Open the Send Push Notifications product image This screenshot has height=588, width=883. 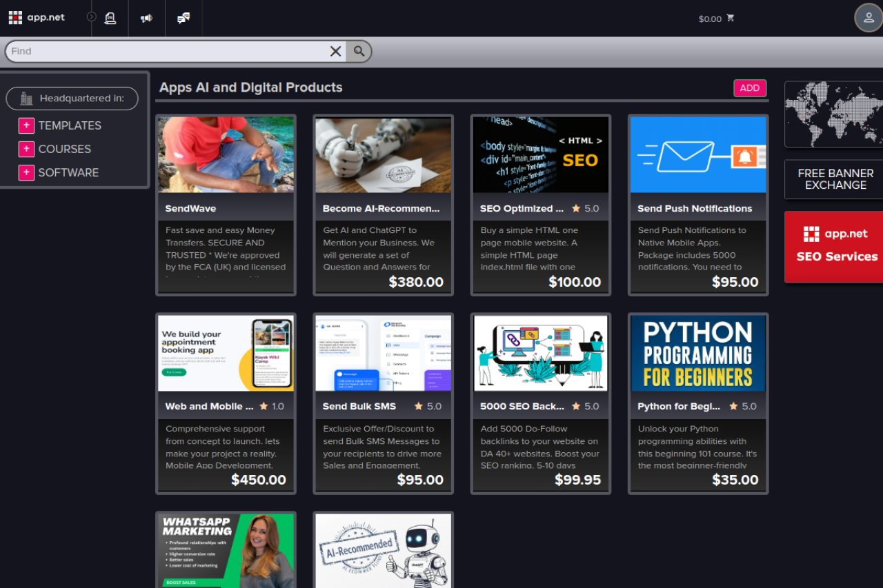coord(698,154)
